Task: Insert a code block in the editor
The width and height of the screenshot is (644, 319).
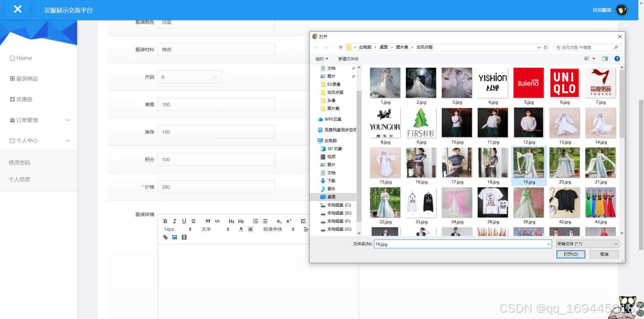Action: pos(217,221)
